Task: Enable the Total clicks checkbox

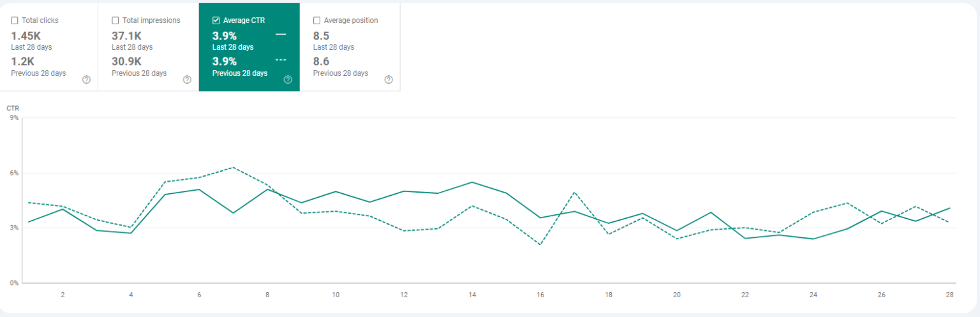Action: pos(15,20)
